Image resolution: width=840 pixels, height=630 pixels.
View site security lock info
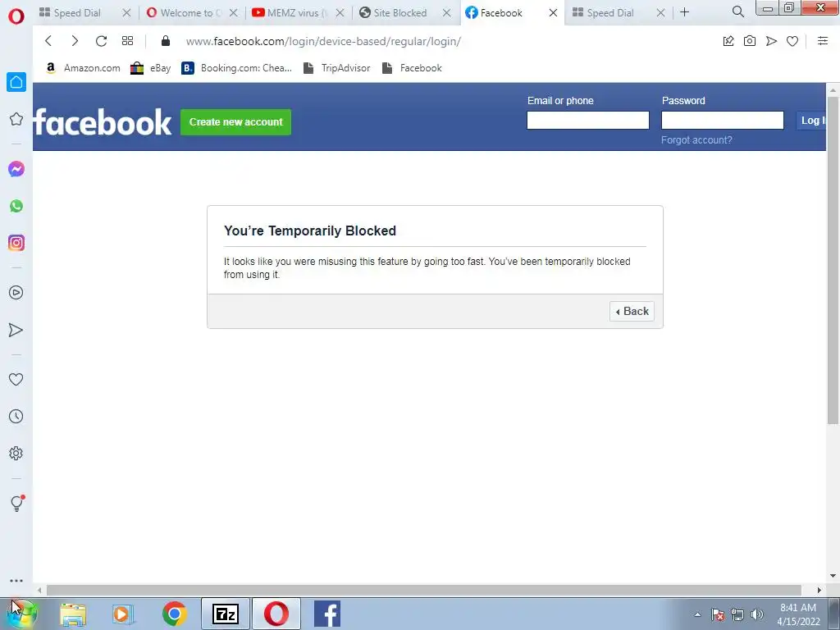tap(166, 41)
